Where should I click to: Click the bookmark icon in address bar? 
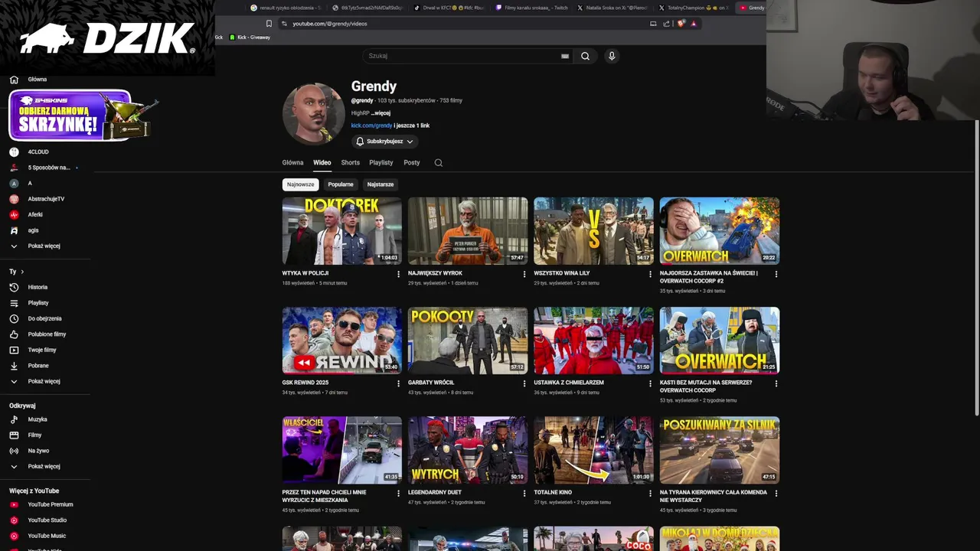click(x=269, y=24)
